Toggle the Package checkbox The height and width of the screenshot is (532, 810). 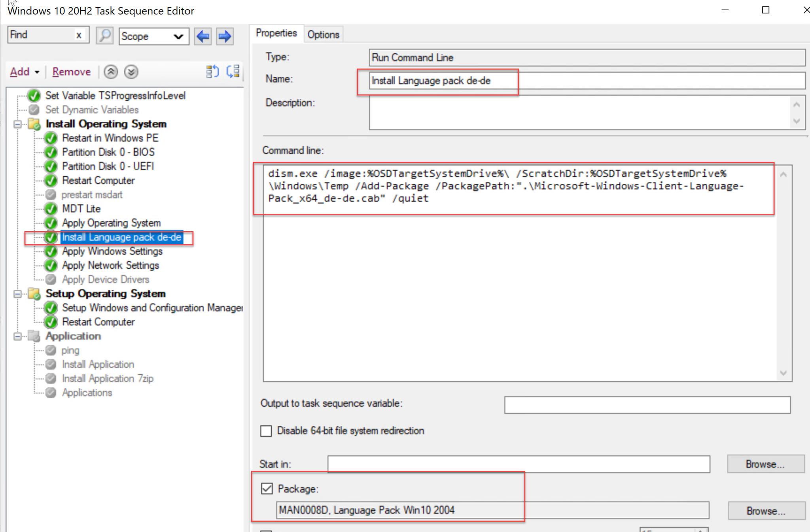[x=267, y=489]
